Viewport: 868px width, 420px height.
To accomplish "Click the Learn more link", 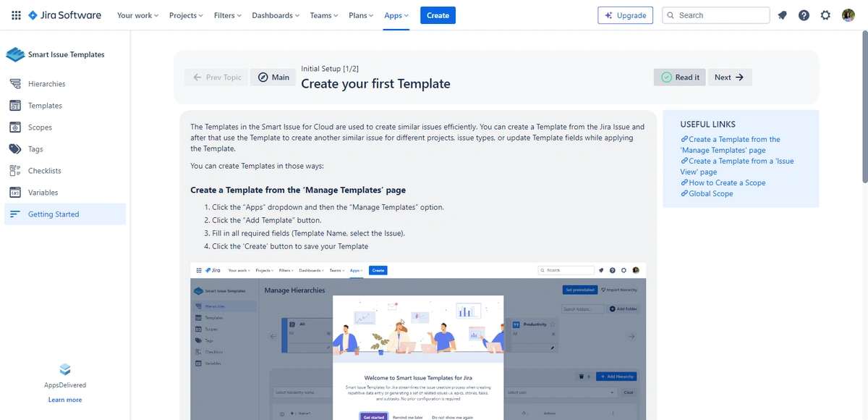I will (x=65, y=400).
